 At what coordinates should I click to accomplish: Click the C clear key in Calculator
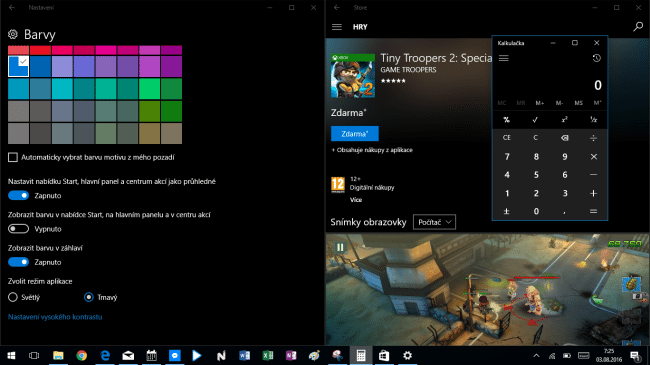(x=536, y=138)
